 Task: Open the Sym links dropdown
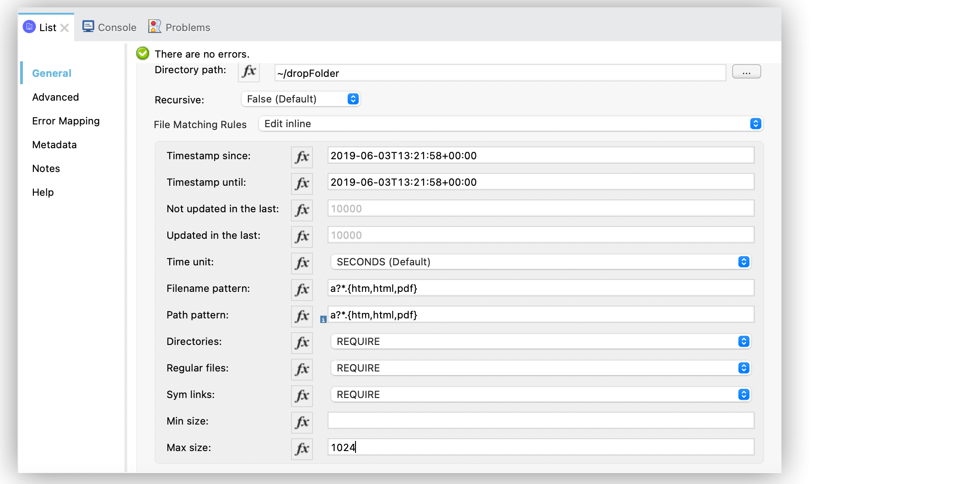coord(541,394)
